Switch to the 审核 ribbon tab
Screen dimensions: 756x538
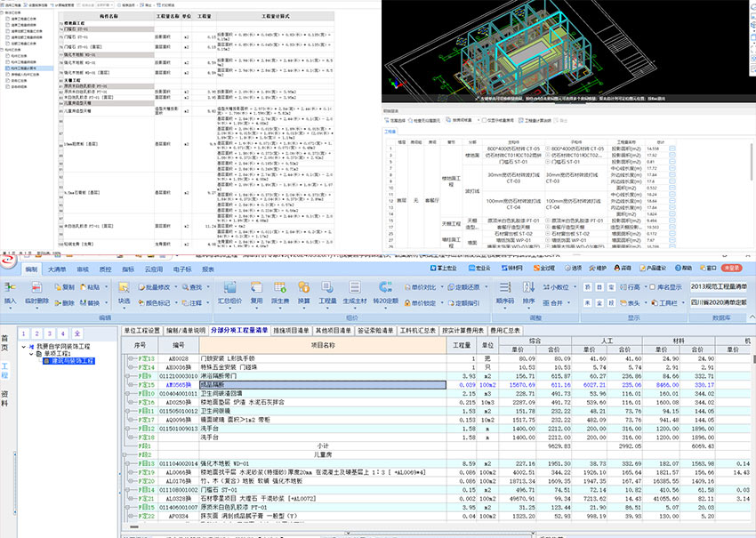pos(83,269)
